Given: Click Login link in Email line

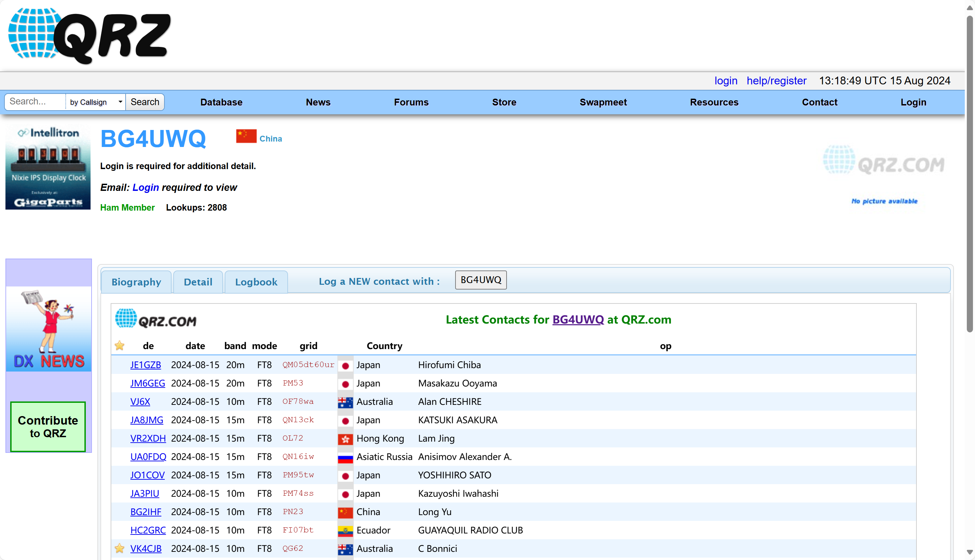Looking at the screenshot, I should pos(145,188).
